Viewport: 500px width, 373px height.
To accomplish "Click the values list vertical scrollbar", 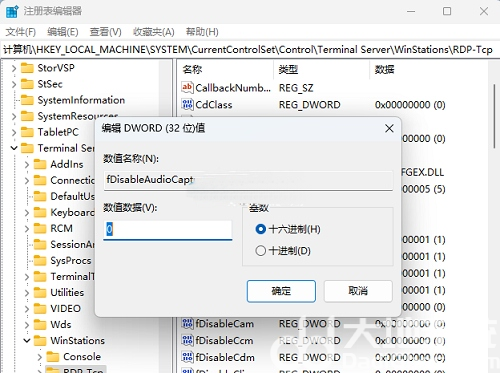I will point(495,115).
